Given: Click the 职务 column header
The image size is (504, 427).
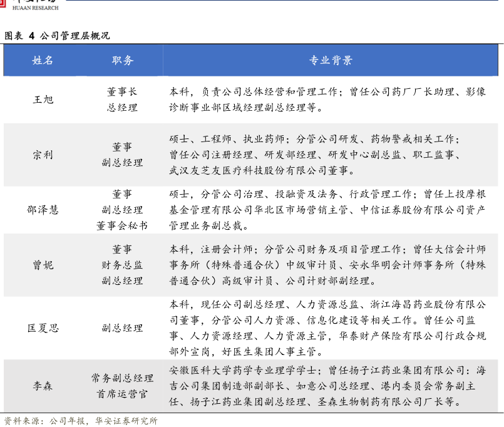Looking at the screenshot, I should coord(123,61).
